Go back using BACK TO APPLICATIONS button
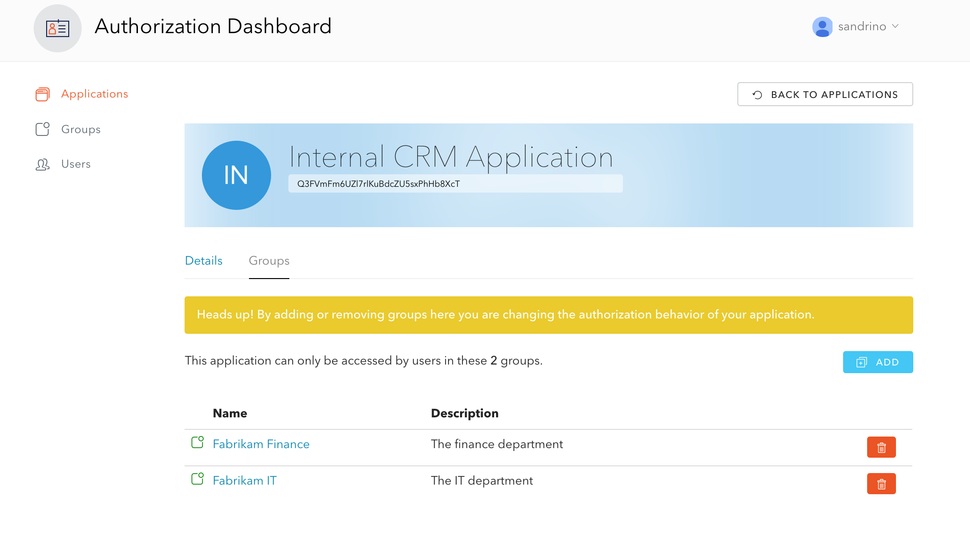 pos(825,94)
